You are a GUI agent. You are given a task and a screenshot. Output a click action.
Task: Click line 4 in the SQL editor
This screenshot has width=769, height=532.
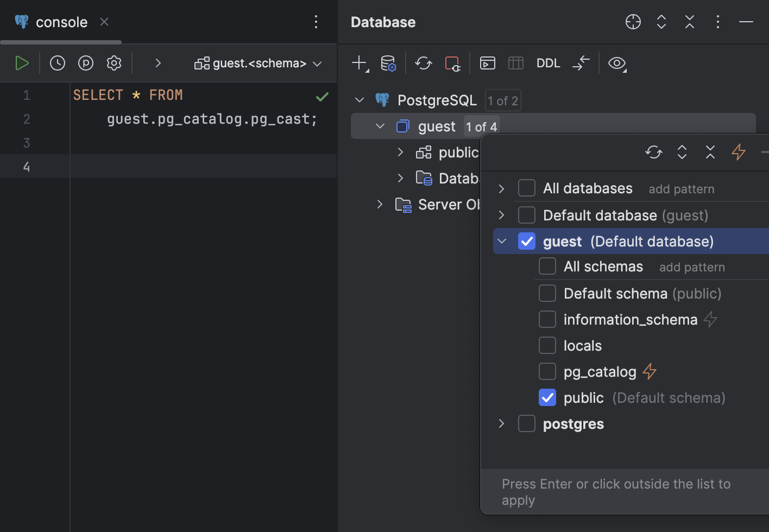coord(163,167)
